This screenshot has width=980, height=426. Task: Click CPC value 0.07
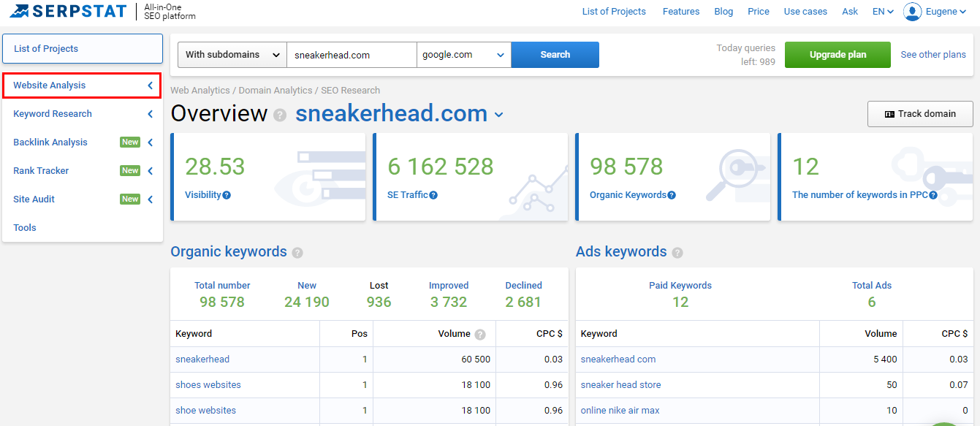[x=959, y=385]
